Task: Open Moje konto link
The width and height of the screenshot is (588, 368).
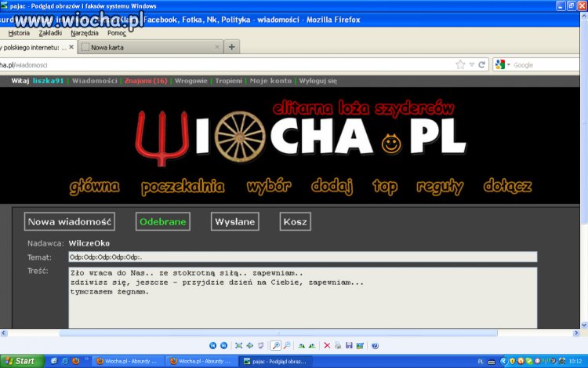Action: 270,81
